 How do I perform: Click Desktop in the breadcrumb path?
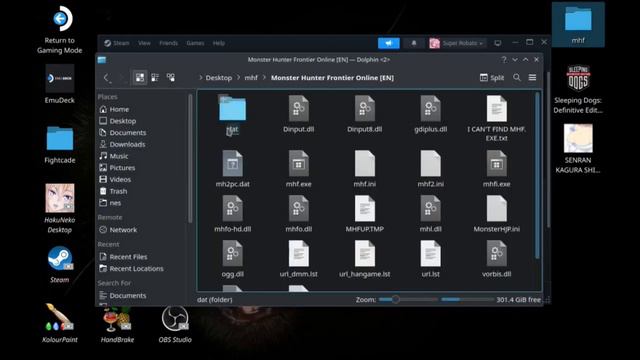pyautogui.click(x=218, y=78)
